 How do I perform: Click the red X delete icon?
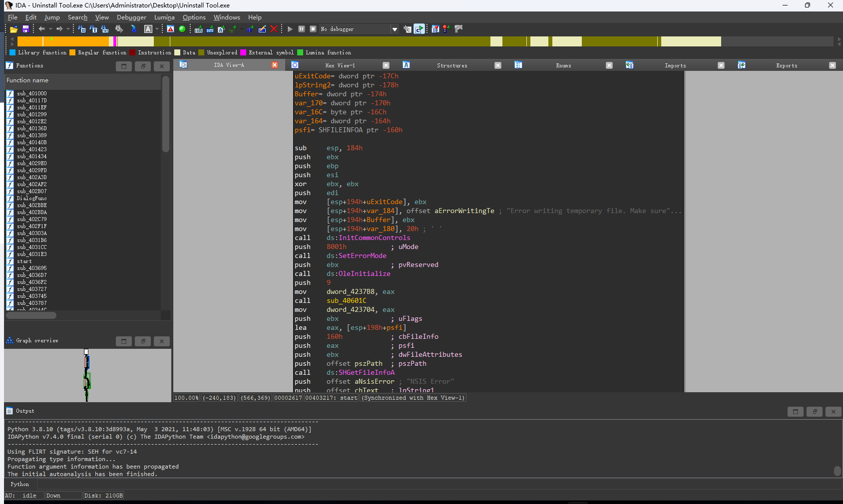[274, 29]
